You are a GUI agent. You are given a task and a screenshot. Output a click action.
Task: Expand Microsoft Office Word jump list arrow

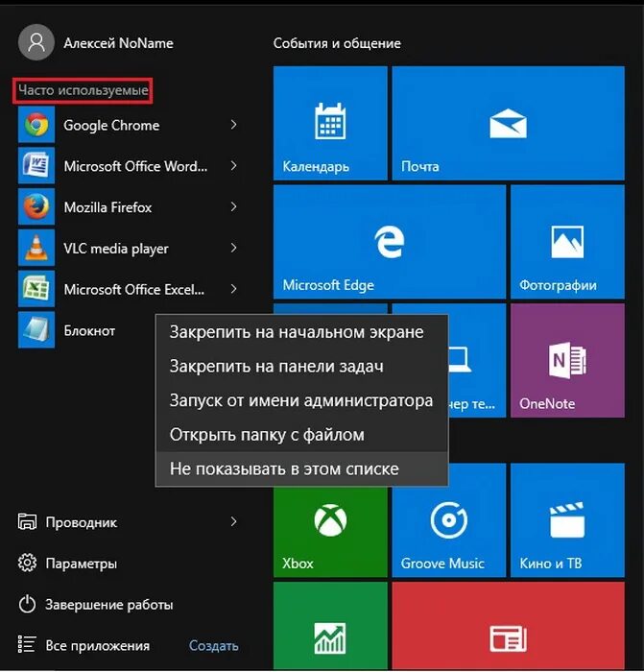pyautogui.click(x=233, y=166)
